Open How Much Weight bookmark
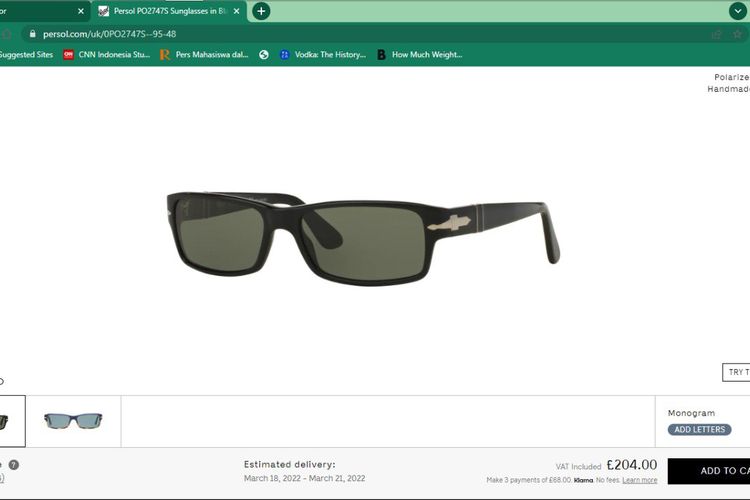 point(419,55)
